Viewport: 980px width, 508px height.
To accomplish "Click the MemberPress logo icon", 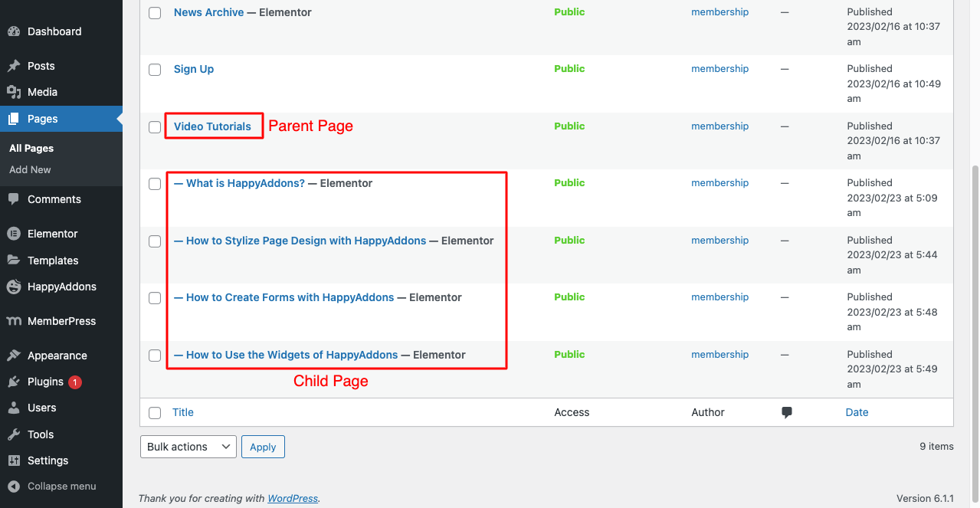I will coord(14,321).
